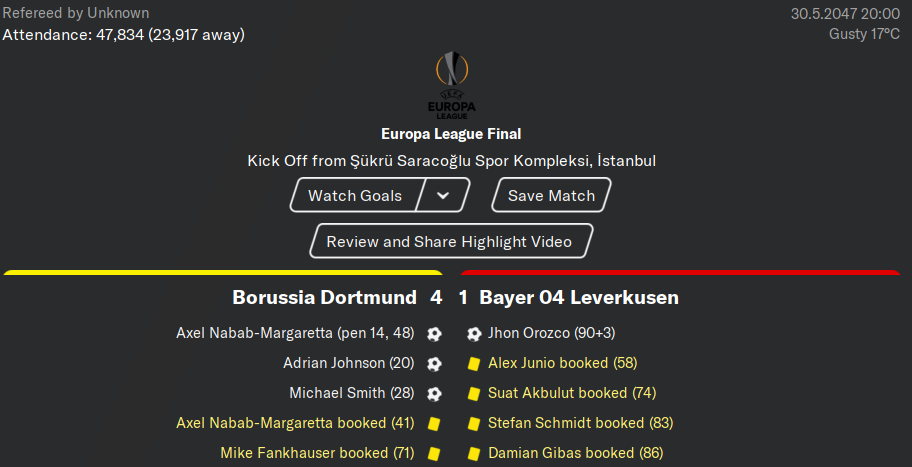Viewport: 912px width, 467px height.
Task: Click goal ball icon beside Michael Smith
Action: pos(434,394)
